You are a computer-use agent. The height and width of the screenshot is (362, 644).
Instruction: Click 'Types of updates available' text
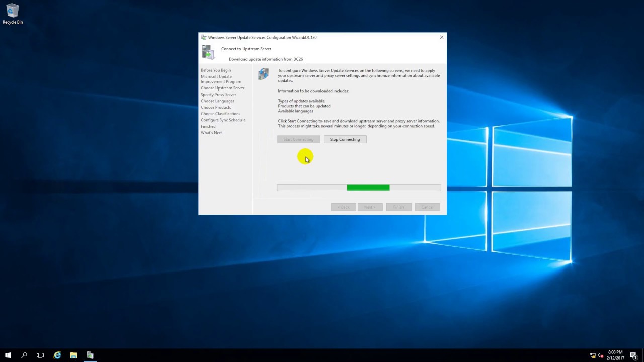(x=301, y=101)
